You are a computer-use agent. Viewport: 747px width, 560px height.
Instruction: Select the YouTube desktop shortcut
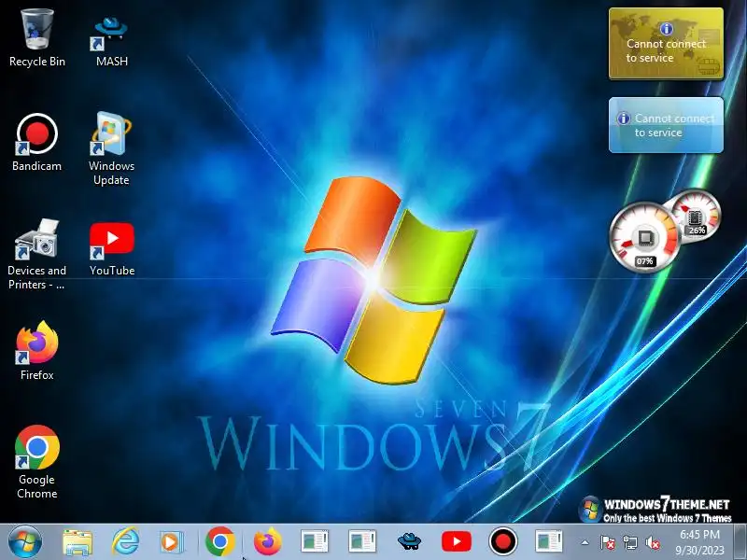tap(112, 248)
